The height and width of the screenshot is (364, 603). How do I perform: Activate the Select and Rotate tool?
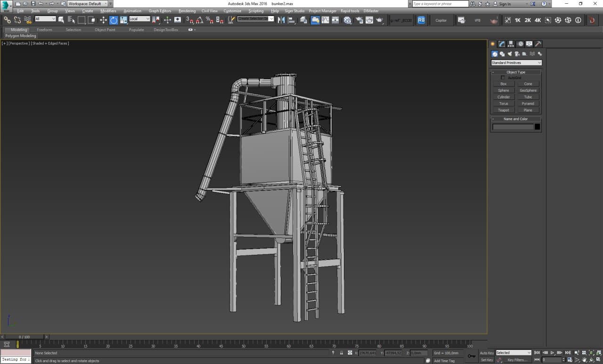coord(114,20)
